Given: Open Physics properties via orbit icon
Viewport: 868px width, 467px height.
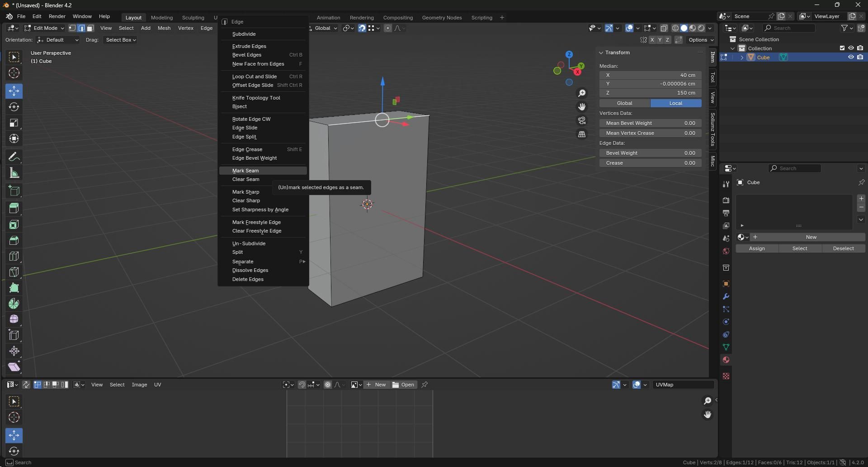Looking at the screenshot, I should [726, 322].
